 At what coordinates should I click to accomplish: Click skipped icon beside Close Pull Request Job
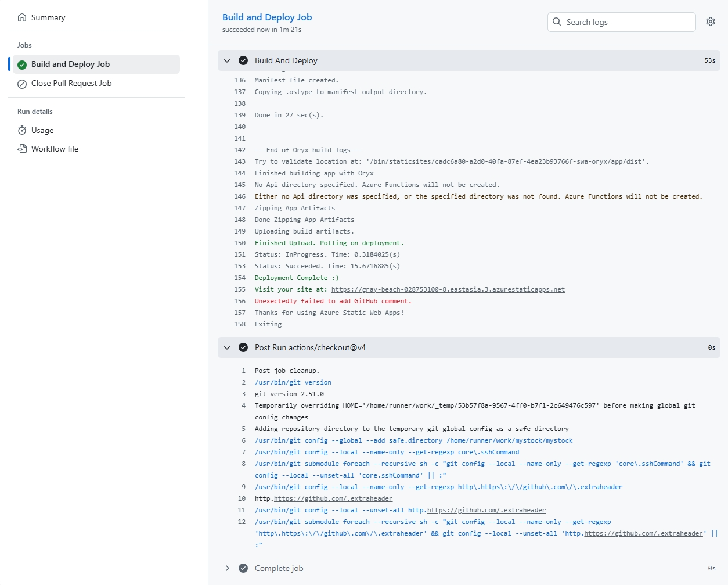point(22,84)
